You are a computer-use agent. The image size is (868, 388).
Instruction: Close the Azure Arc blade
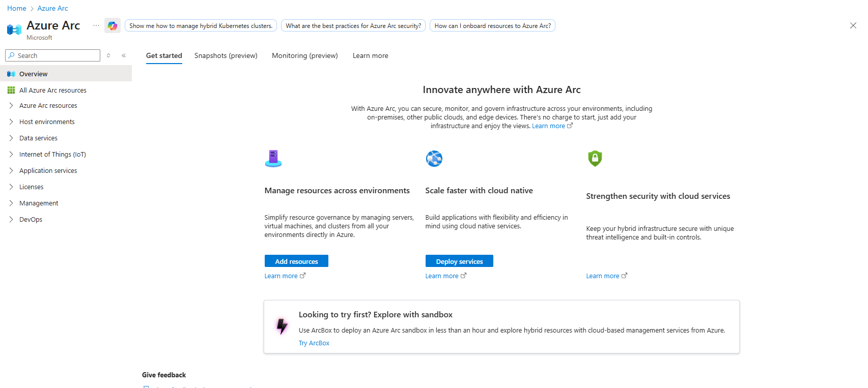(853, 25)
